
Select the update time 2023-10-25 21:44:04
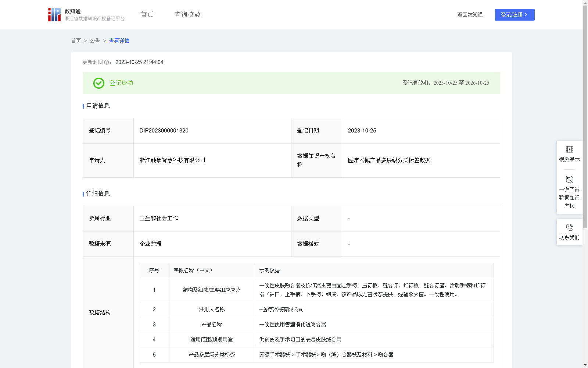click(139, 62)
